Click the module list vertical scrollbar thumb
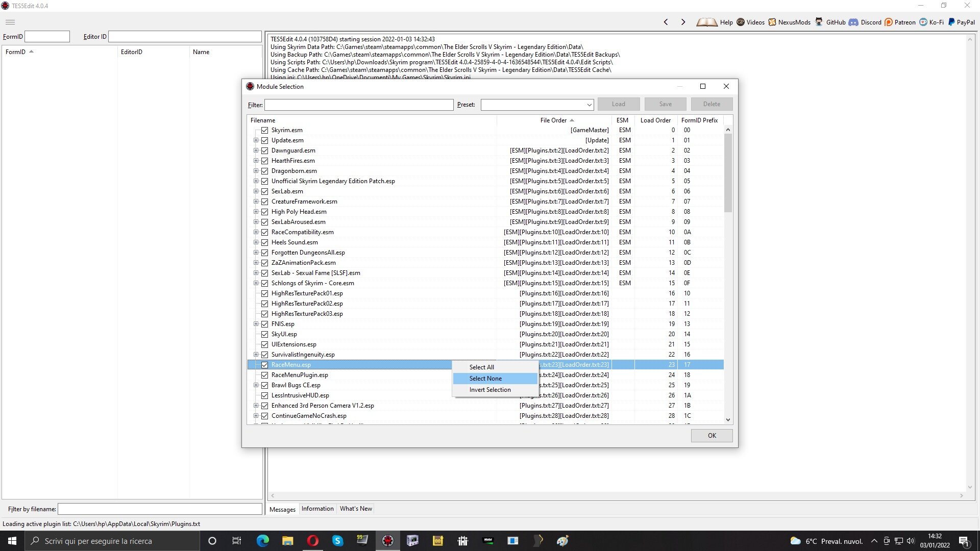The image size is (980, 551). point(728,173)
